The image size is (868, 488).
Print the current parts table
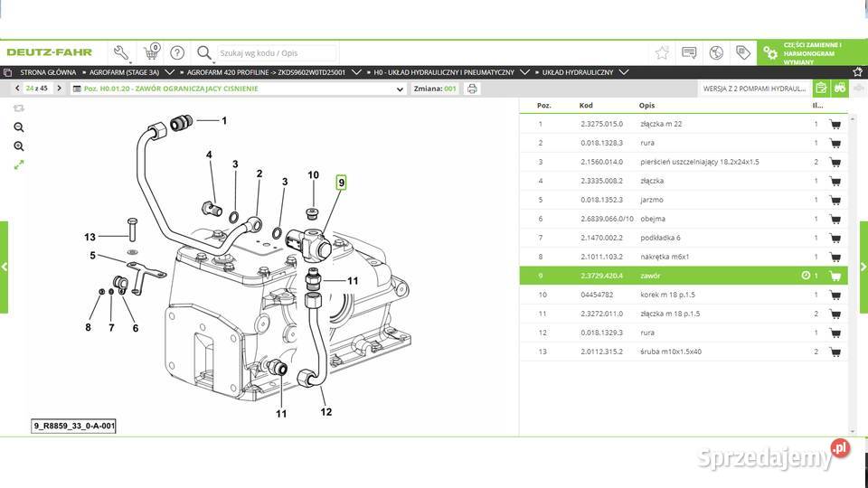point(472,89)
